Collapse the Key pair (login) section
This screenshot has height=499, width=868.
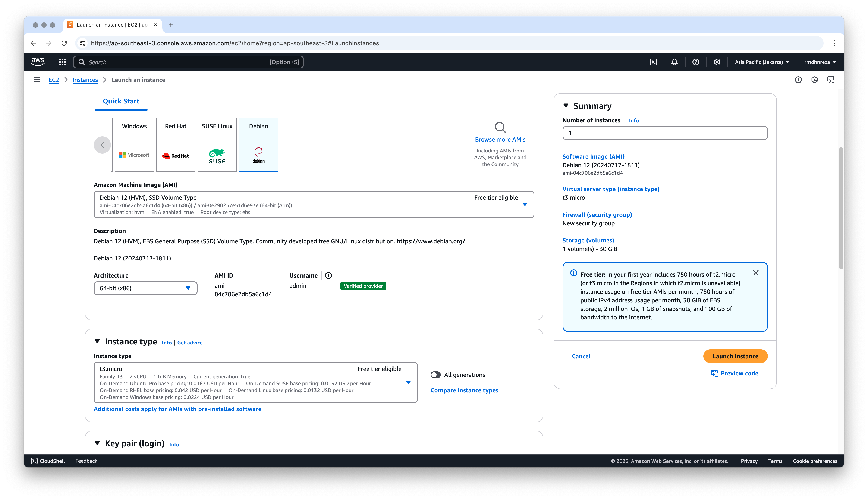97,443
